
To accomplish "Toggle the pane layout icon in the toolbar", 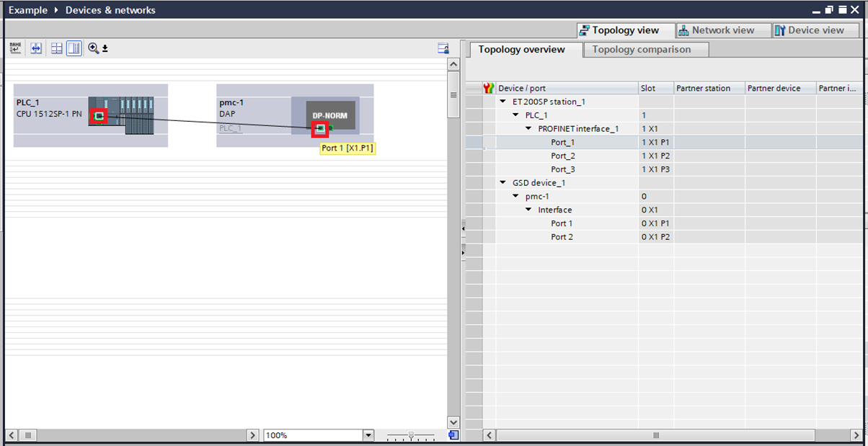I will pos(75,48).
